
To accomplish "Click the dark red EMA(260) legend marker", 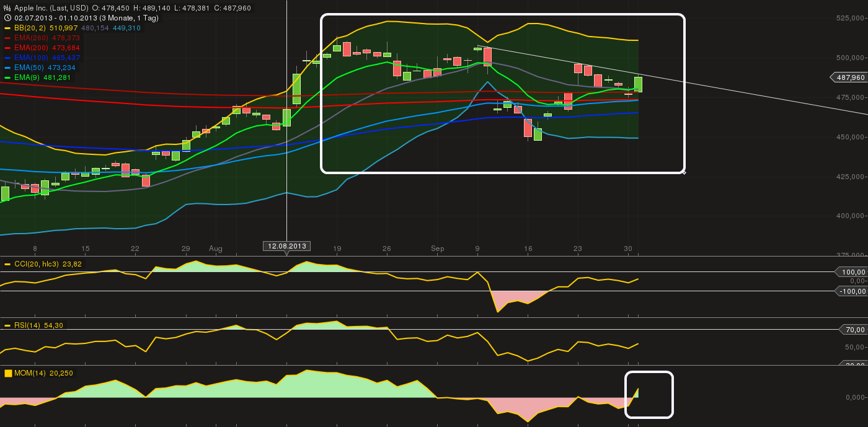I will point(6,38).
